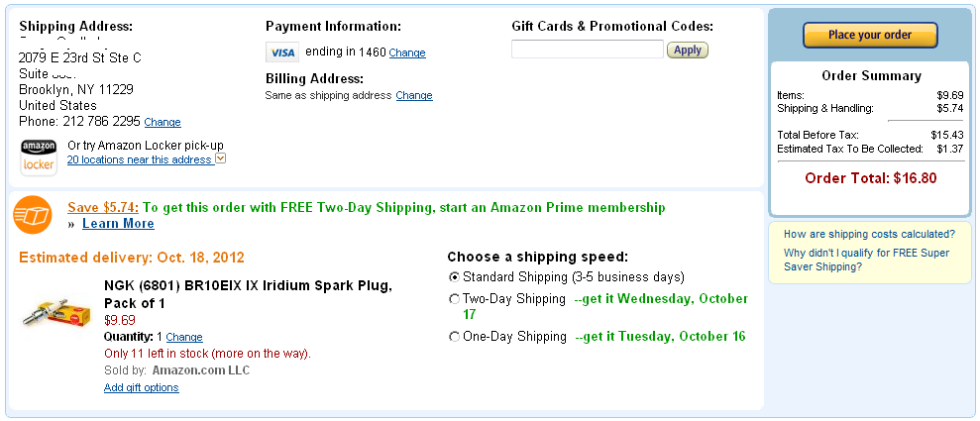Screen dimensions: 980x421
Task: Click the orange Prime shipping box icon
Action: click(x=32, y=214)
